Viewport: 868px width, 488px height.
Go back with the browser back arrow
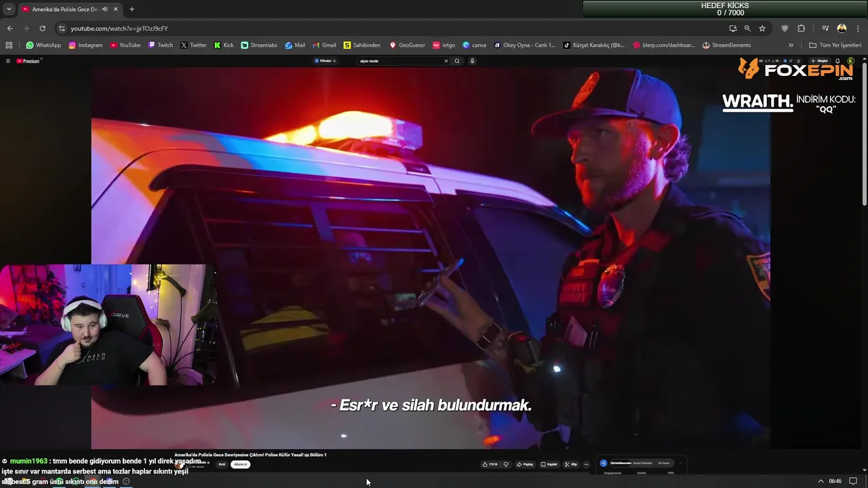(9, 28)
